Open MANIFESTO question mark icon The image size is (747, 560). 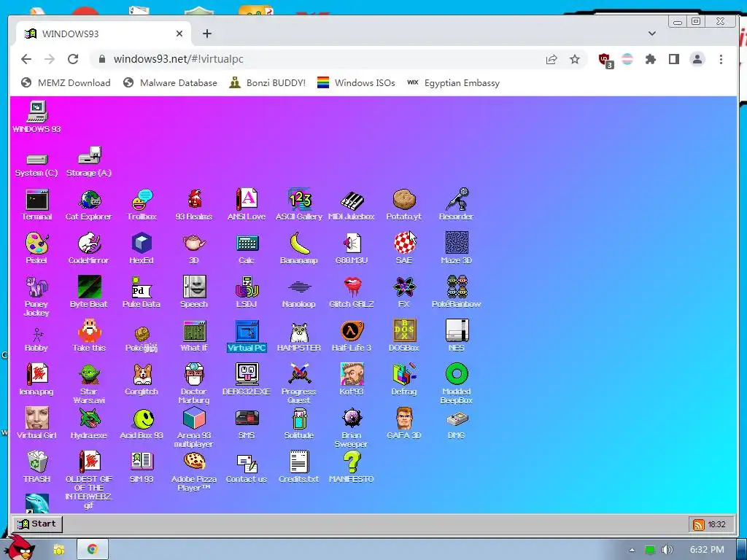coord(352,467)
